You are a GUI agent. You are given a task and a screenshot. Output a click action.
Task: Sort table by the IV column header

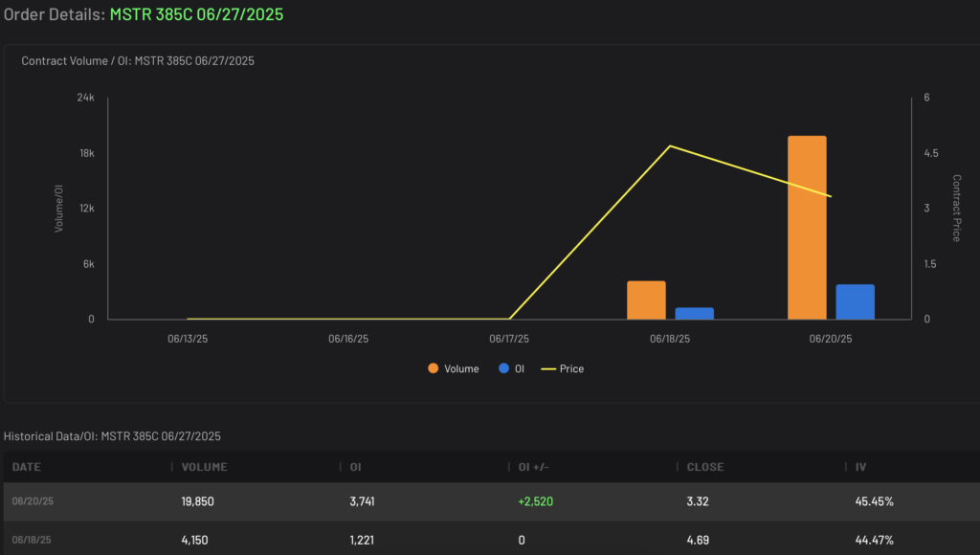pyautogui.click(x=860, y=467)
